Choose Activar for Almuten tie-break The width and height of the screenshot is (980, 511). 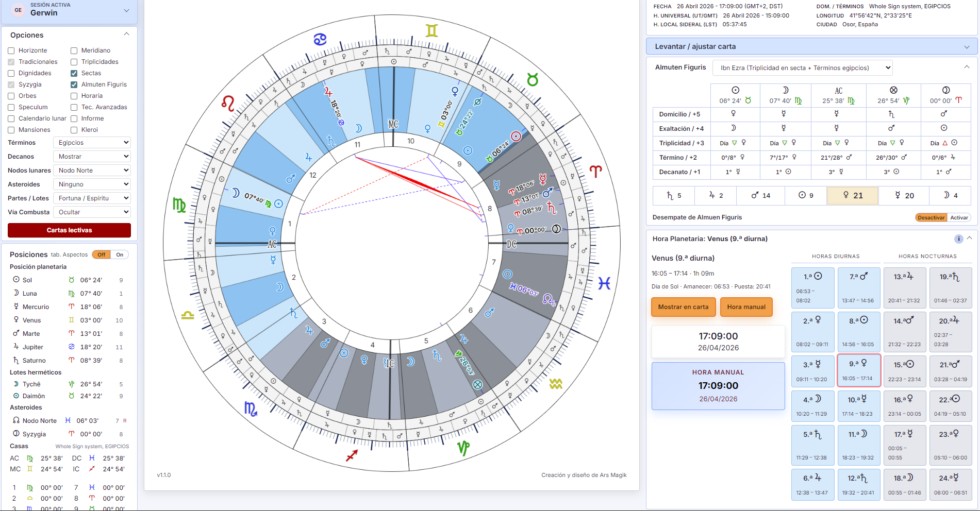(959, 217)
